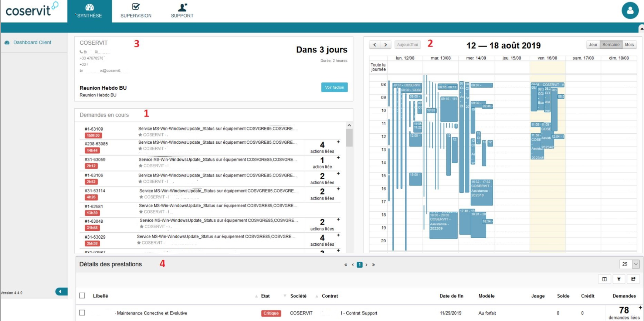Sort by the Libellé column

pos(101,296)
